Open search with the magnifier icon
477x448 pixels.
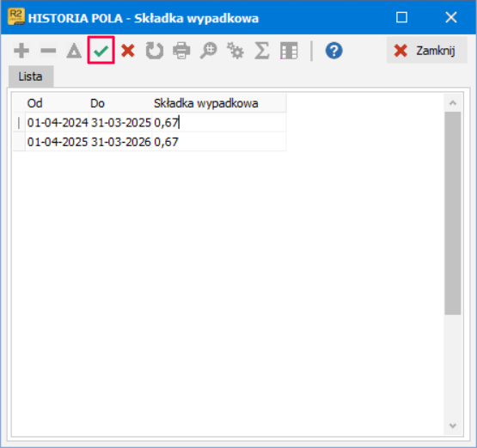[208, 51]
